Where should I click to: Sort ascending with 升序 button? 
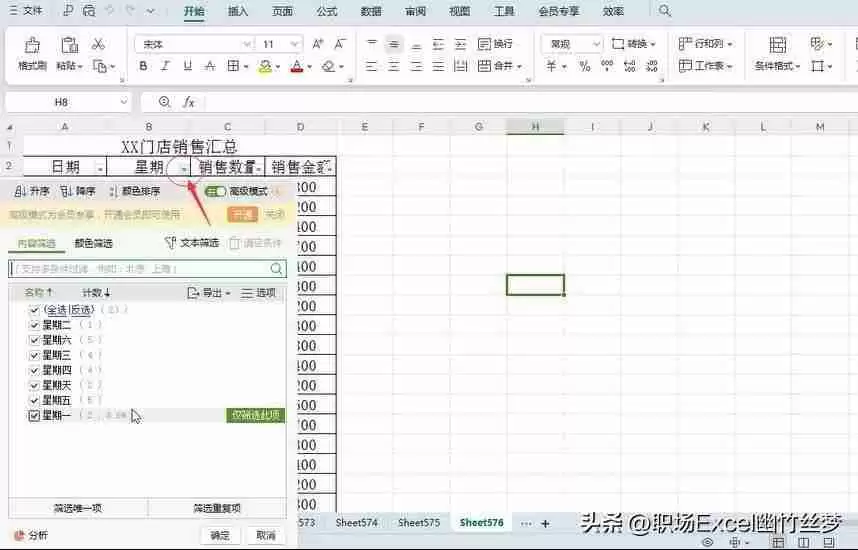32,191
